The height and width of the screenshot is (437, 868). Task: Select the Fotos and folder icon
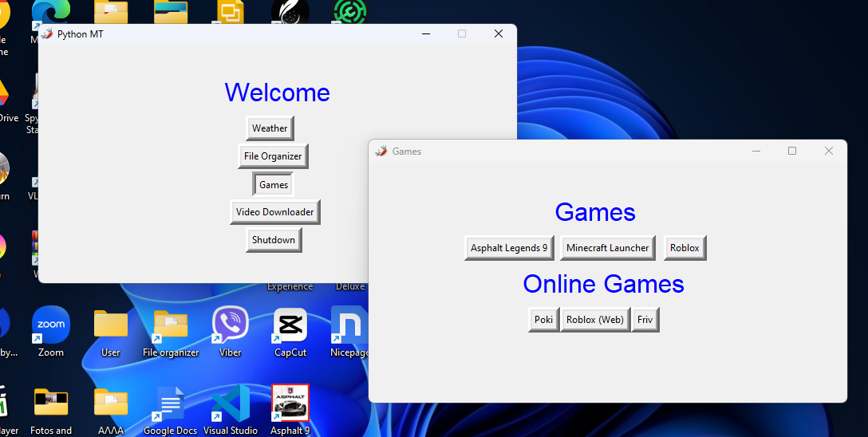point(51,411)
